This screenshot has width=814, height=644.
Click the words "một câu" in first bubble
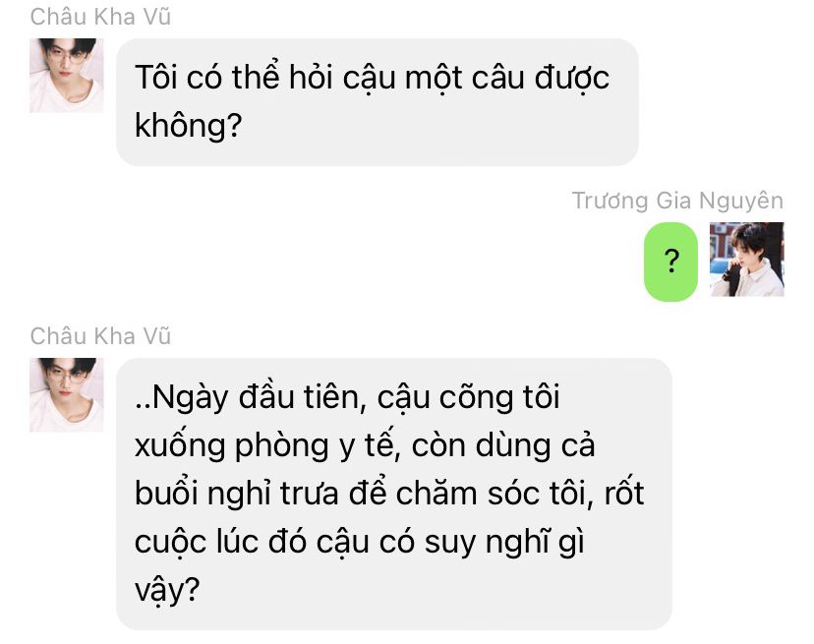pyautogui.click(x=465, y=79)
